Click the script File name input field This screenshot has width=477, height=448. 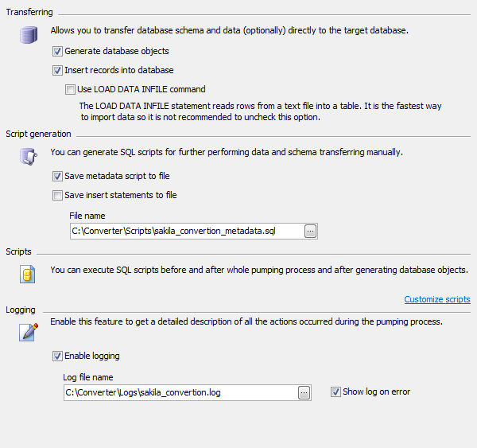click(x=186, y=231)
